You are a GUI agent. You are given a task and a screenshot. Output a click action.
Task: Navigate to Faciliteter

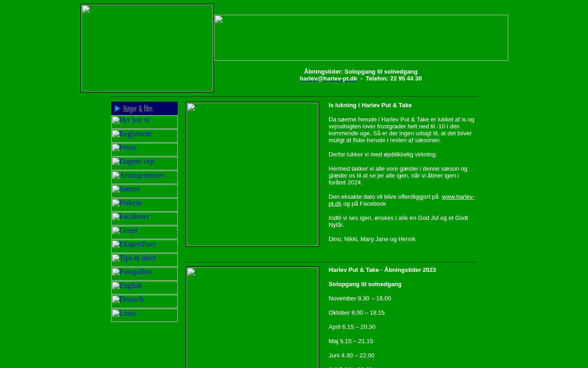pyautogui.click(x=144, y=219)
